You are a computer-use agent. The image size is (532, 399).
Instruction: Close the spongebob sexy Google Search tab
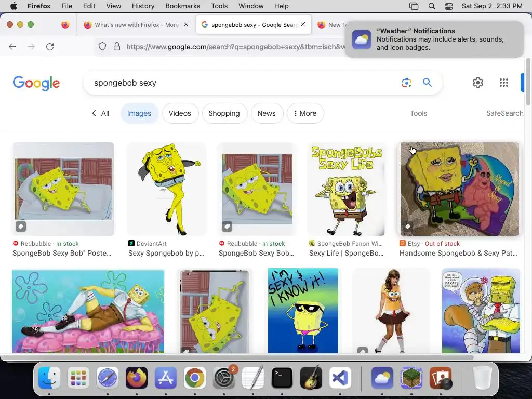(303, 24)
